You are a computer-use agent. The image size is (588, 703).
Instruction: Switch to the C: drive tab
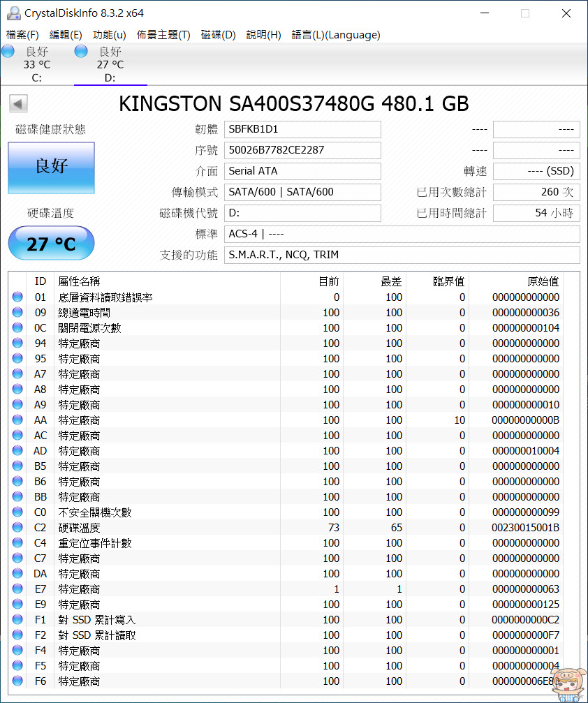click(x=37, y=64)
